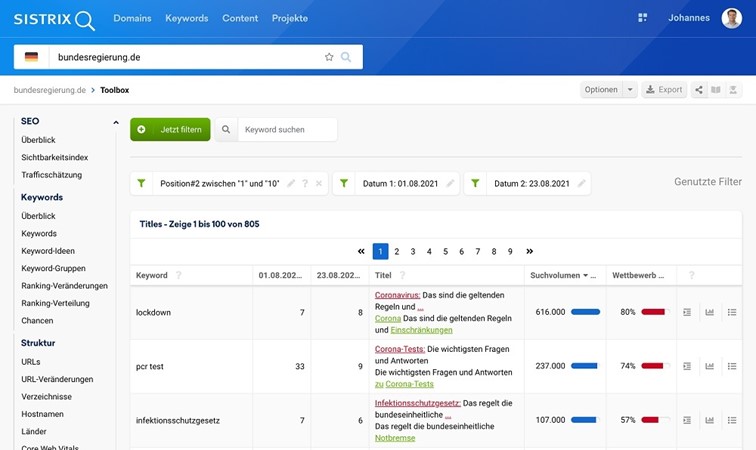Image resolution: width=756 pixels, height=450 pixels.
Task: Click the Optionen button
Action: pyautogui.click(x=601, y=90)
